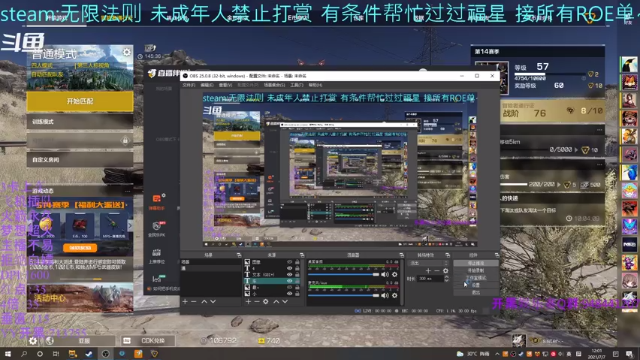Viewport: 640px width, 360px height.
Task: Open the 淡出 transition dropdown
Action: pos(428,263)
